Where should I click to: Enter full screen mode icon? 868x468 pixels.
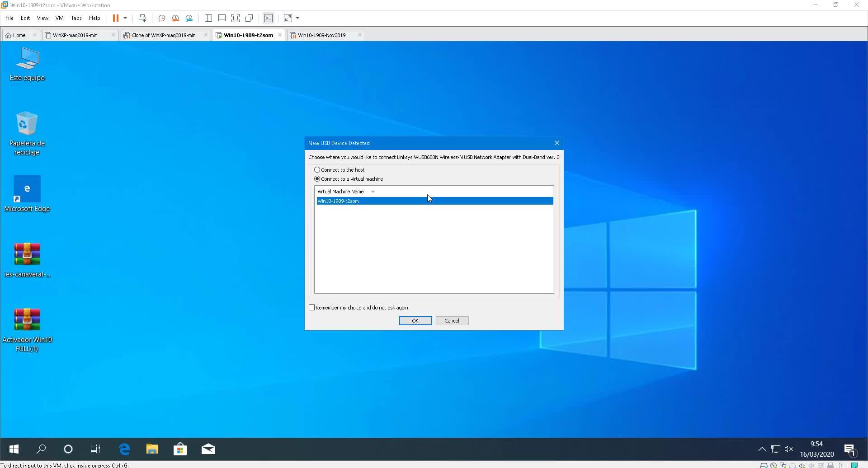click(x=236, y=18)
